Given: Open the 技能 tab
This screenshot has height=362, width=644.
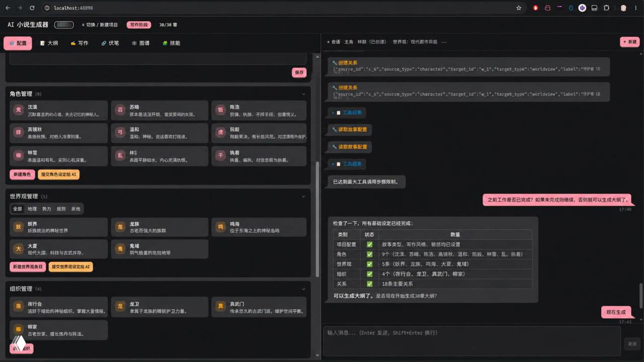Looking at the screenshot, I should [171, 43].
